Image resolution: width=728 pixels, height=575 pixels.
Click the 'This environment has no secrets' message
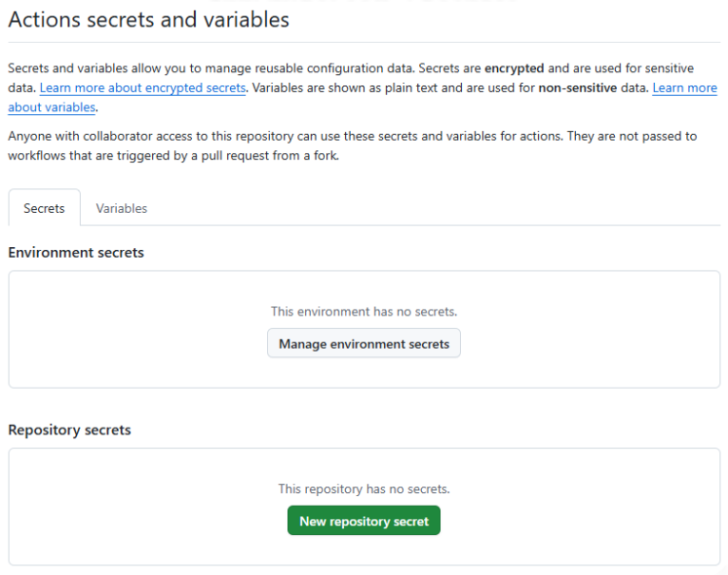[x=364, y=311]
